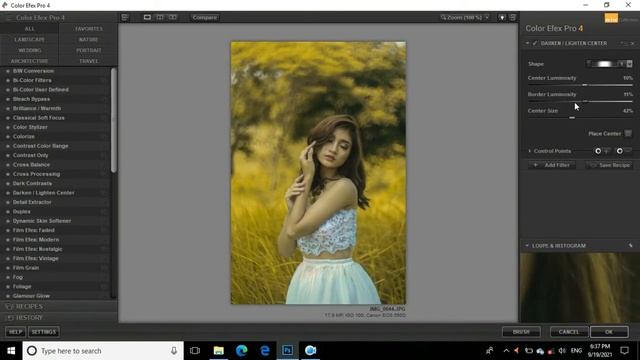This screenshot has height=360, width=640.
Task: Mark Bleach Bypass as favorite
Action: [x=7, y=99]
